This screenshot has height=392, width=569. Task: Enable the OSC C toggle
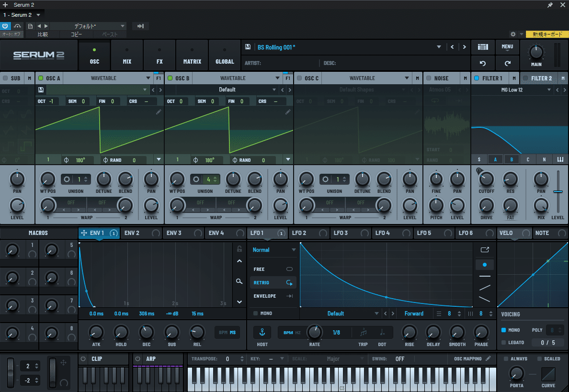click(x=299, y=78)
